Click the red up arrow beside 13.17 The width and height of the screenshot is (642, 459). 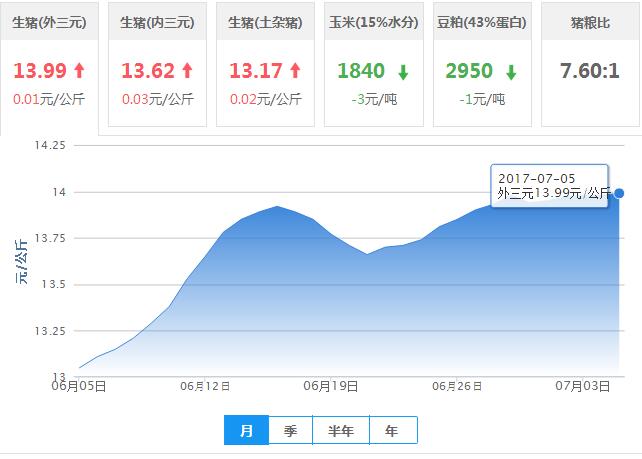pyautogui.click(x=295, y=71)
